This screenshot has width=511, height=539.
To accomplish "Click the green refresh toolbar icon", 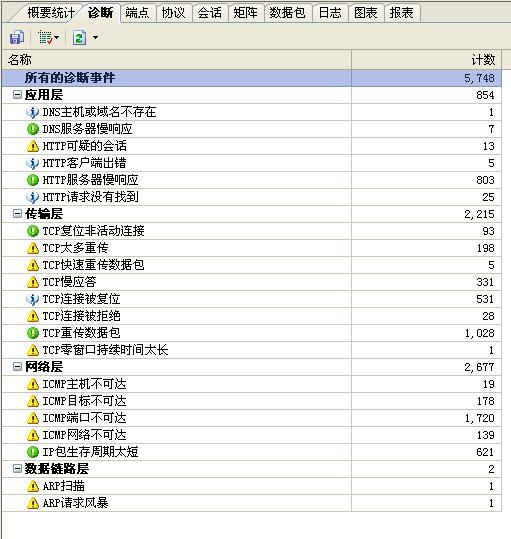I will [79, 37].
